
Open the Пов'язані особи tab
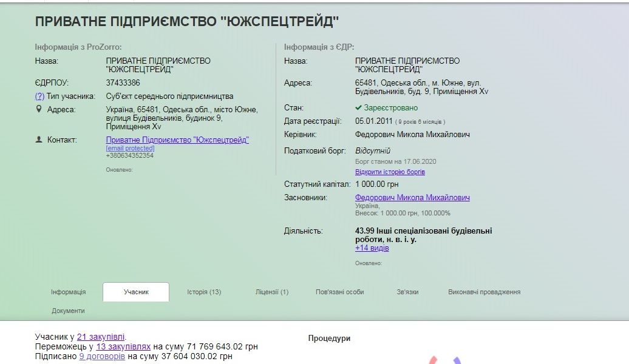tap(339, 292)
